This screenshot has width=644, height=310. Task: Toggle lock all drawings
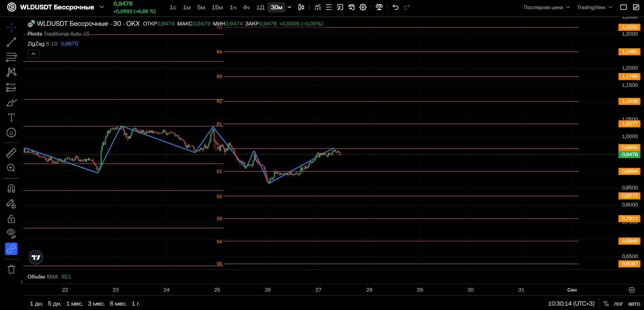coord(11,219)
